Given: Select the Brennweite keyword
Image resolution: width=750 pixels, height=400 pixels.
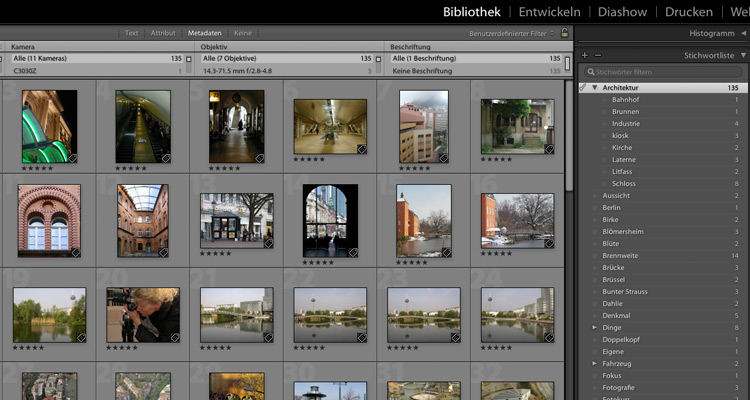Looking at the screenshot, I should pos(620,256).
